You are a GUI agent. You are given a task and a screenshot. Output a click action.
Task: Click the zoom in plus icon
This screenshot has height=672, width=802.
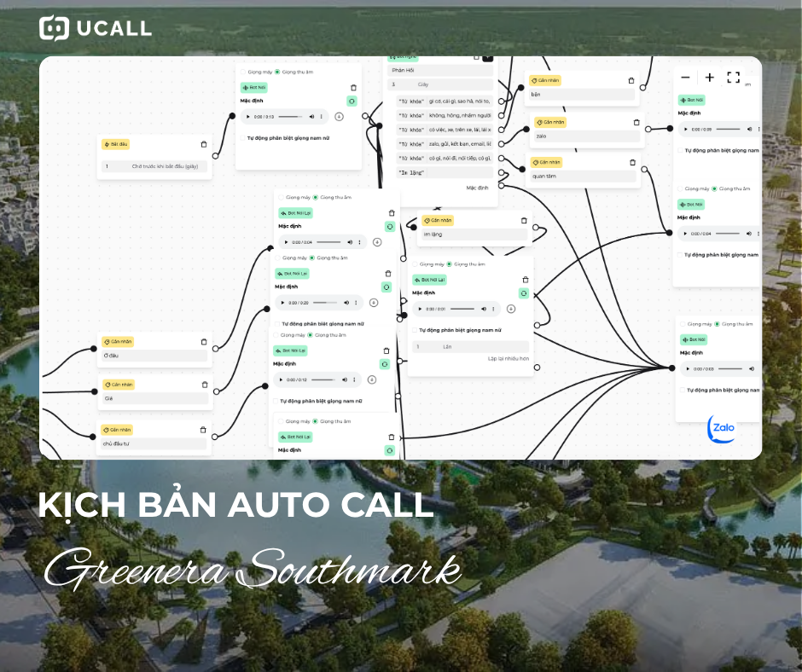tap(709, 78)
